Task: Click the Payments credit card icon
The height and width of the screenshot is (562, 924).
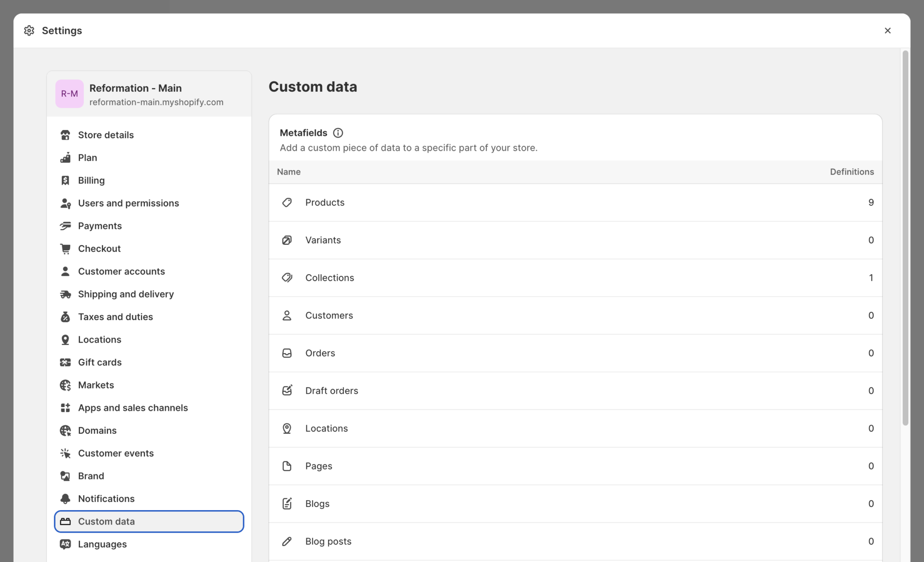Action: 65,226
